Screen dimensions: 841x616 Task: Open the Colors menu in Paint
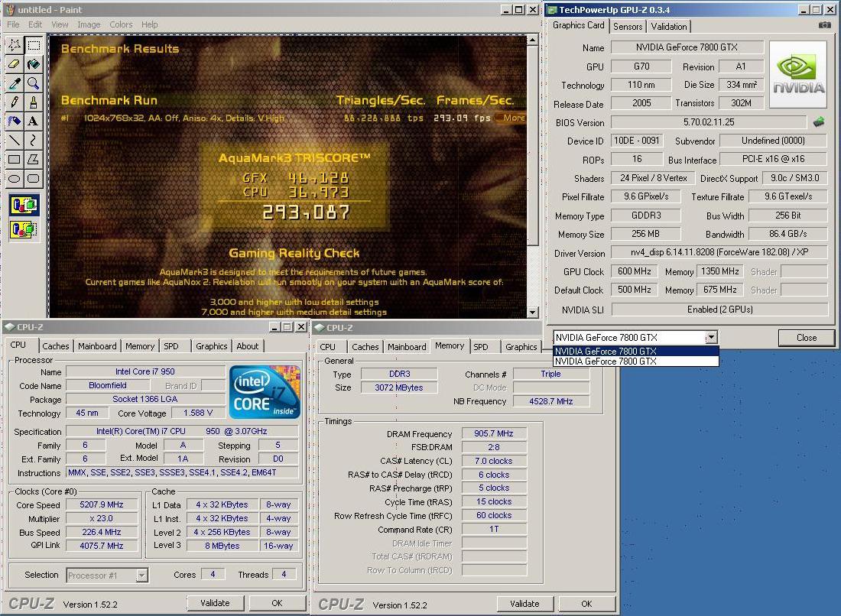tap(121, 24)
